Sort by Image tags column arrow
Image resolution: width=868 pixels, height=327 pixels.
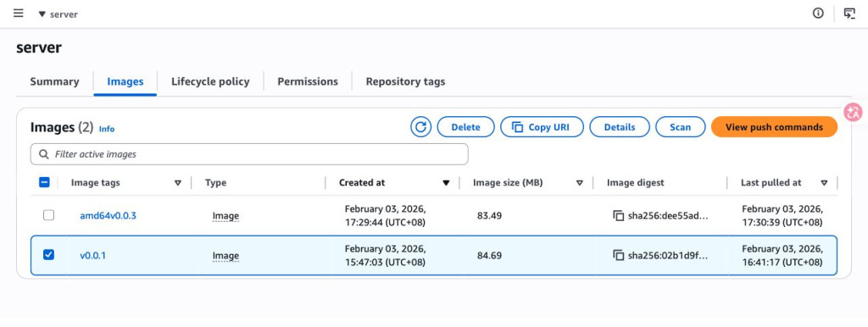click(178, 183)
